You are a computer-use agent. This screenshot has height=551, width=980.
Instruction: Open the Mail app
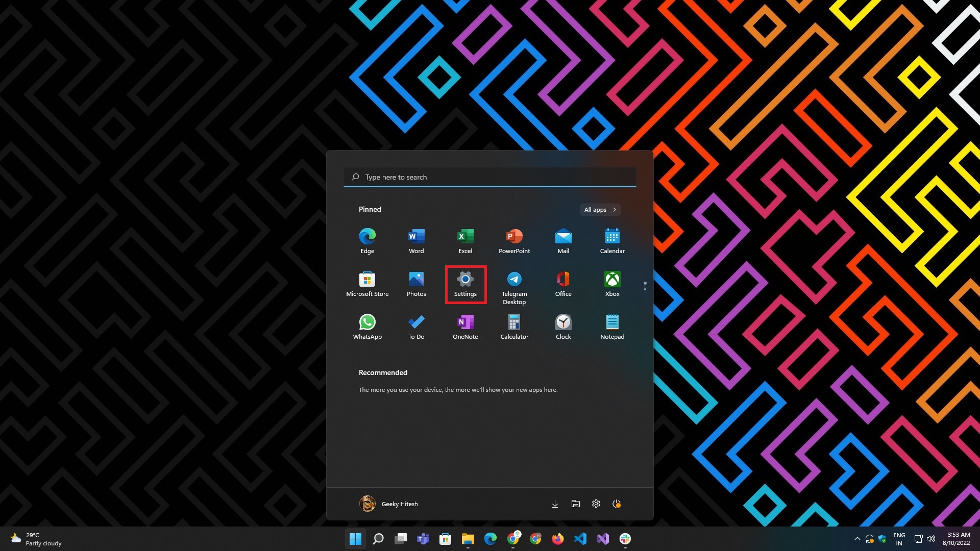click(563, 241)
